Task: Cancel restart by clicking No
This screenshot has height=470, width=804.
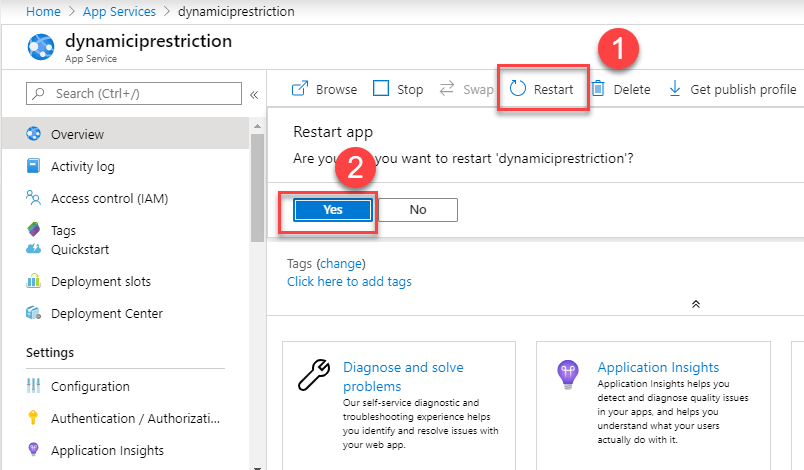Action: 418,210
